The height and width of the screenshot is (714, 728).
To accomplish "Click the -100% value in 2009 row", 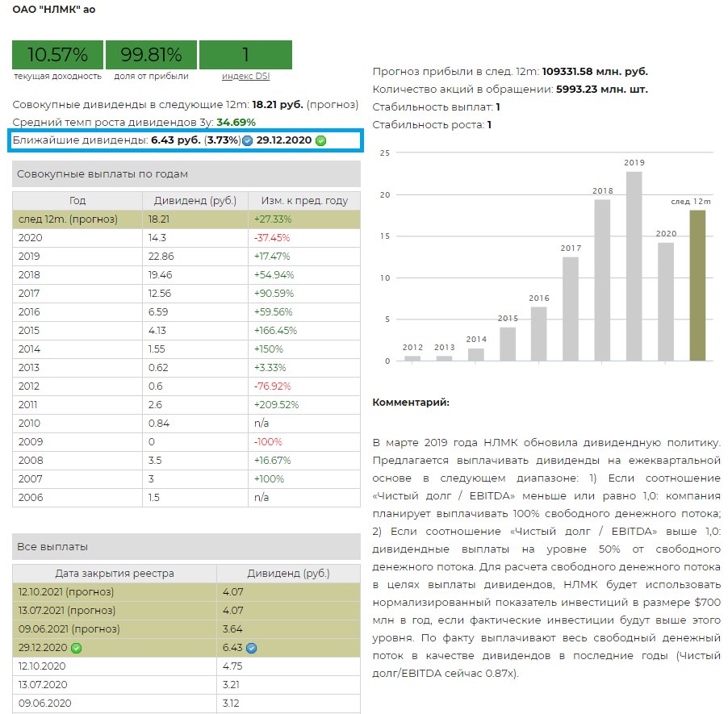I will (x=268, y=442).
